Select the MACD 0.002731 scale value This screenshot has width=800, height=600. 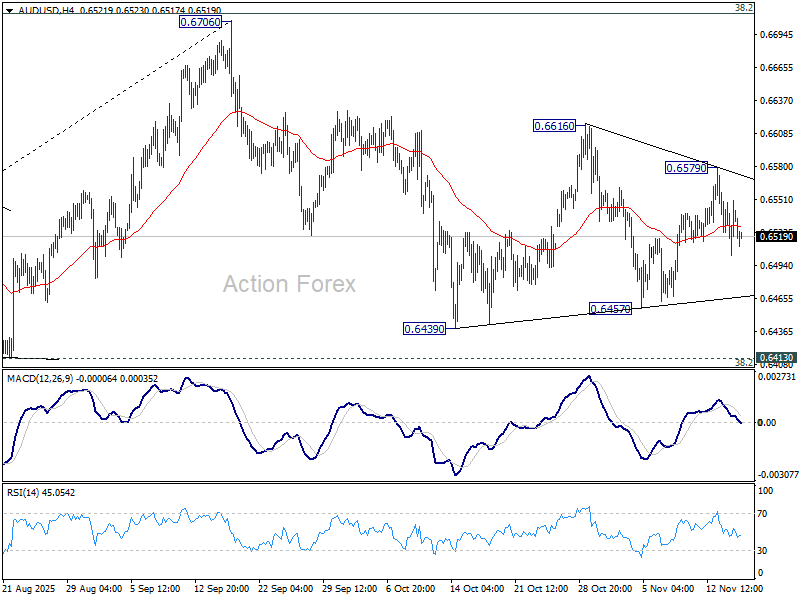(x=776, y=377)
